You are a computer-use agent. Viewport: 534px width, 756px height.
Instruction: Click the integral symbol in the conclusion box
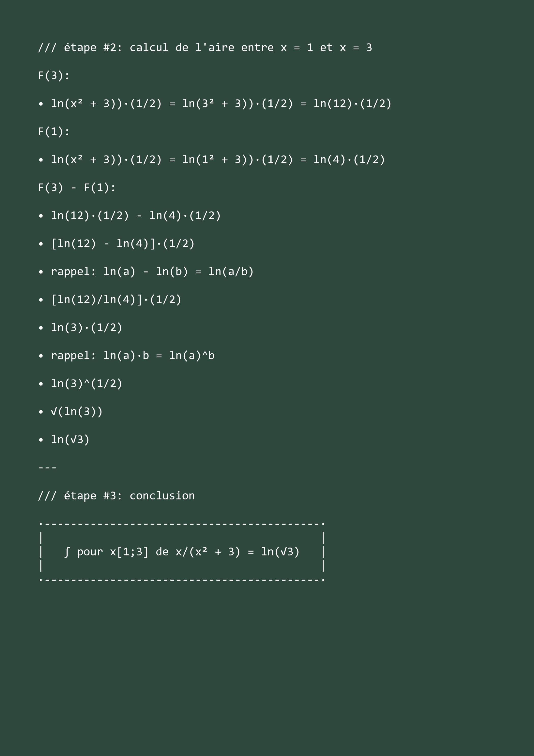(67, 552)
